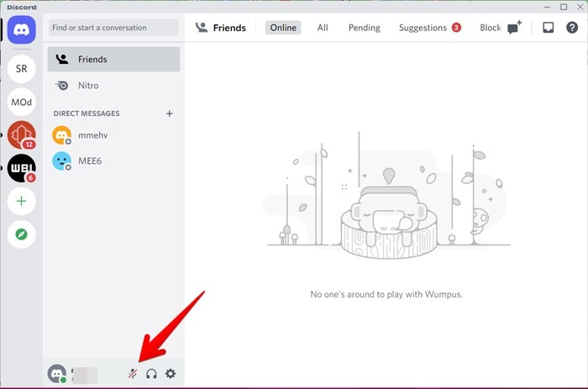Open Explore Public Servers compass icon
The height and width of the screenshot is (389, 588).
(x=22, y=234)
